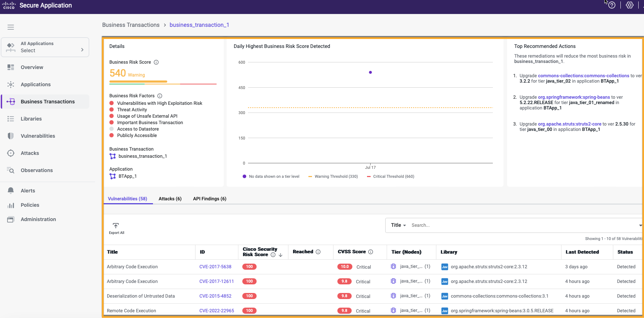Viewport: 644px width, 318px height.
Task: Sort by the Title column header
Action: click(x=112, y=252)
